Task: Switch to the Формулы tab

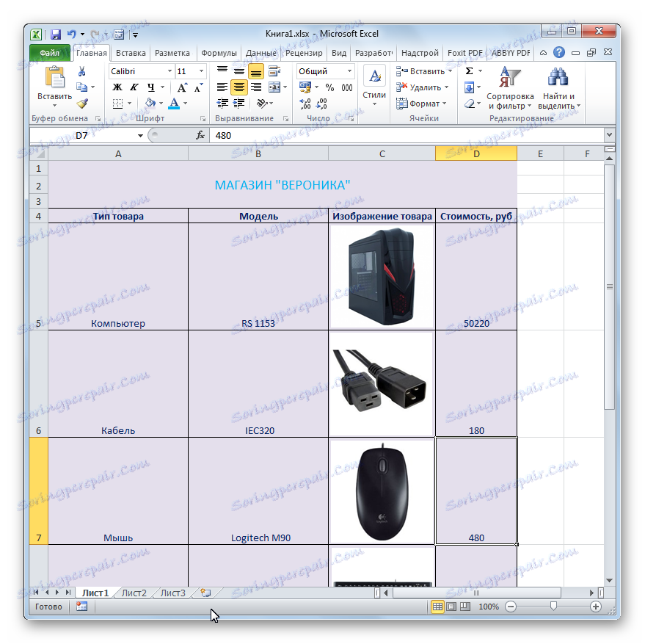Action: click(x=219, y=53)
